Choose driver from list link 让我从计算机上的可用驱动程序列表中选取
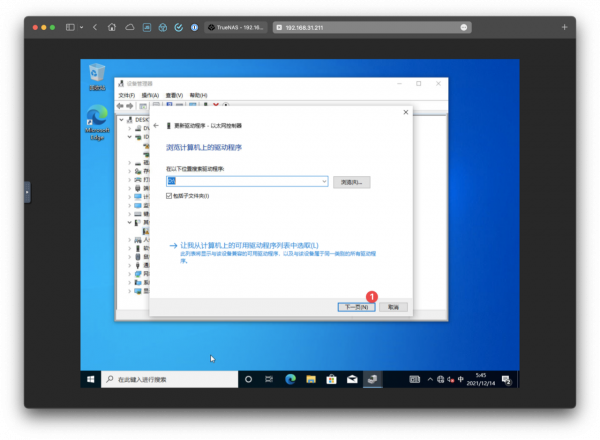Image resolution: width=600 pixels, height=440 pixels. [249, 245]
